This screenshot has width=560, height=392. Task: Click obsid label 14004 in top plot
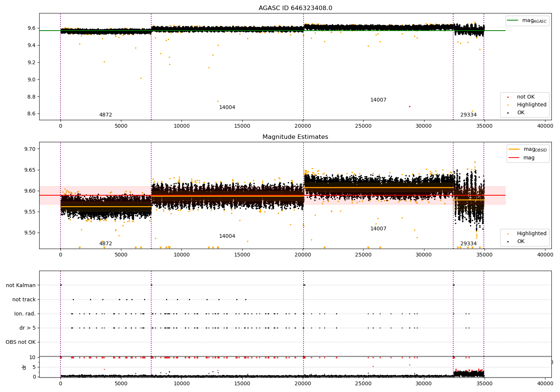tap(227, 108)
